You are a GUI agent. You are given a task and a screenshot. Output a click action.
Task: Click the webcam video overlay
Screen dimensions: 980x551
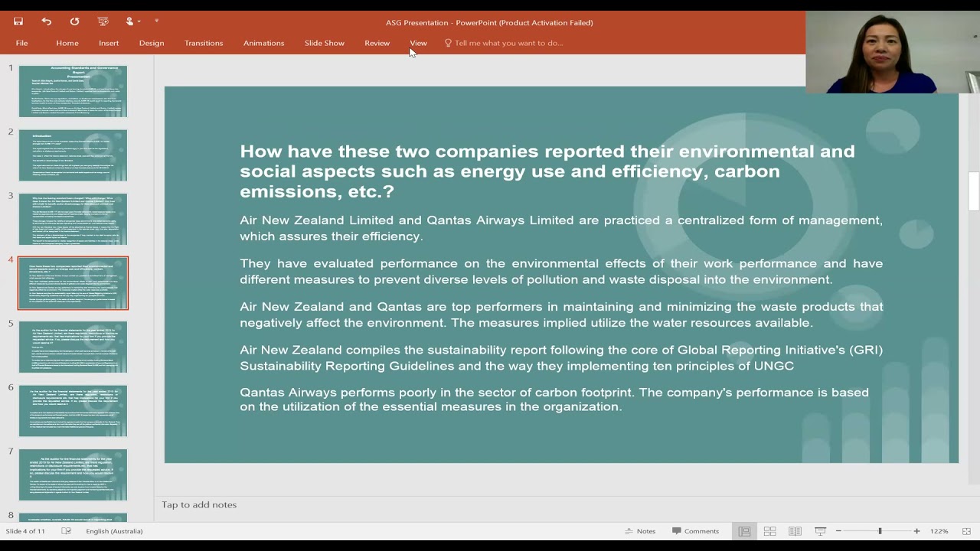click(x=893, y=52)
